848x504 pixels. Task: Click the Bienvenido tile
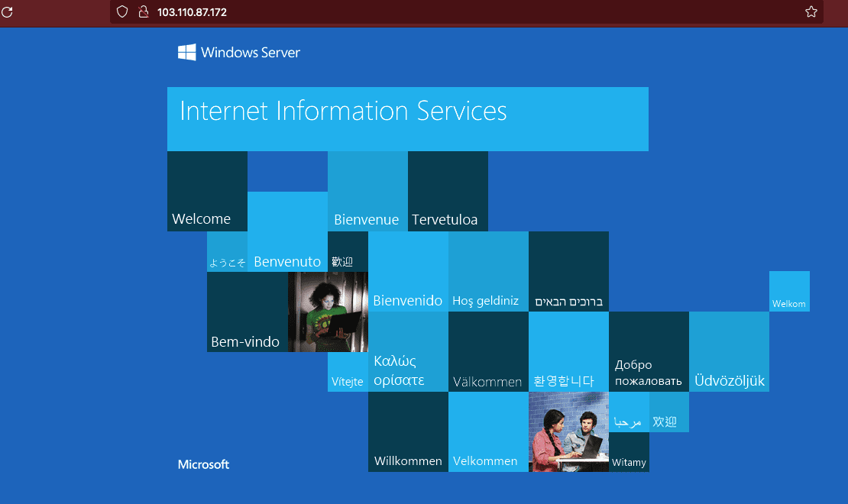coord(408,271)
